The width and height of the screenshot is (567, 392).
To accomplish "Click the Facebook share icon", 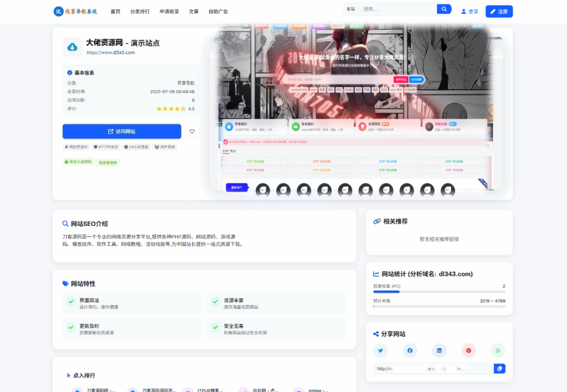I will (x=410, y=350).
